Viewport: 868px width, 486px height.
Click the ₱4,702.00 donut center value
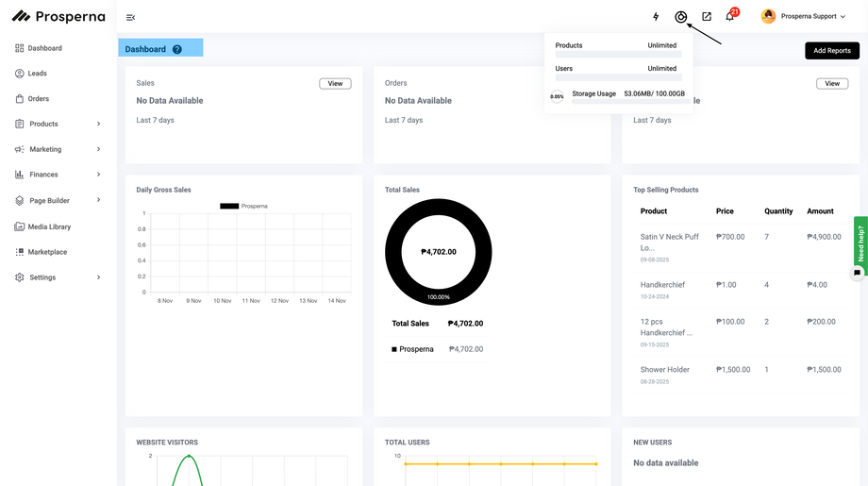(439, 252)
